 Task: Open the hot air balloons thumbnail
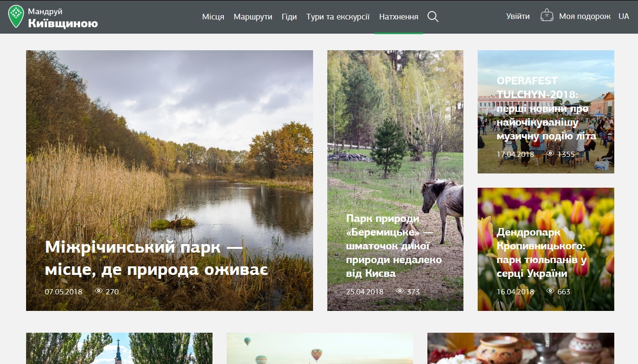[320, 348]
